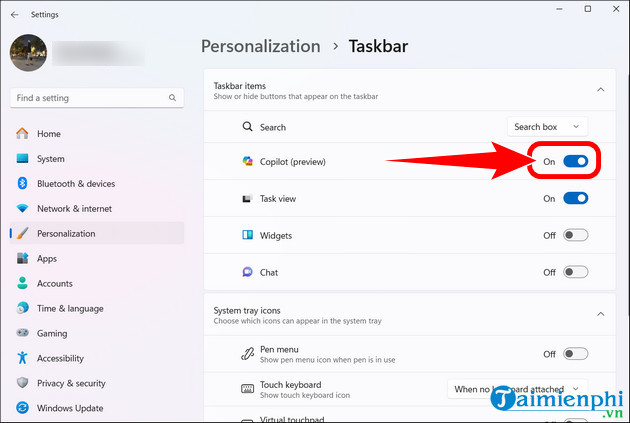This screenshot has width=630, height=423.
Task: Enable the Widgets toggle
Action: coord(575,235)
